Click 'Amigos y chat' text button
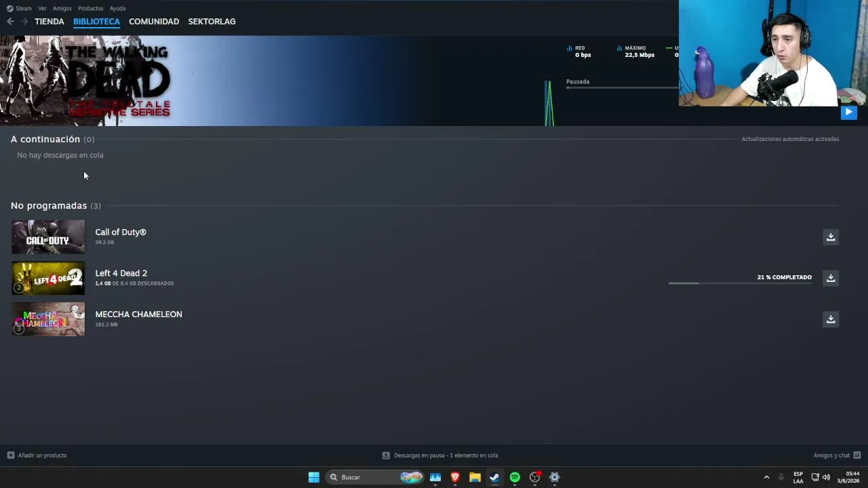 (x=831, y=455)
